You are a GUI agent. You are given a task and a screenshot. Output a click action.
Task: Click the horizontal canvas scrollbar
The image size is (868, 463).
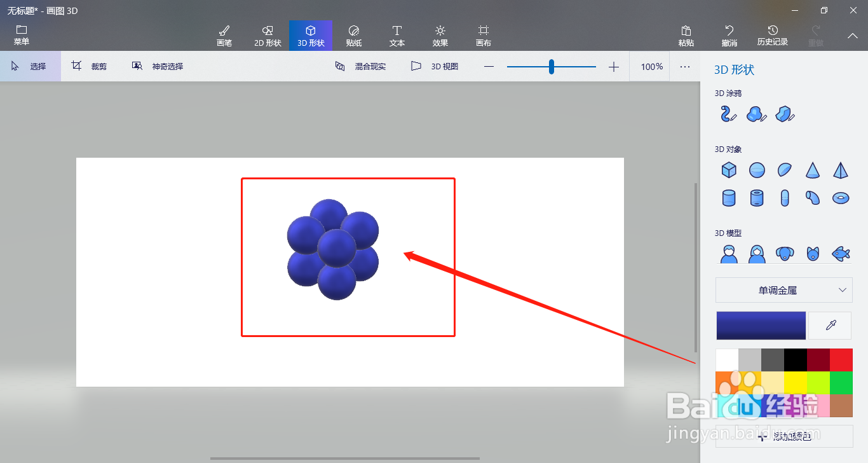(345, 458)
